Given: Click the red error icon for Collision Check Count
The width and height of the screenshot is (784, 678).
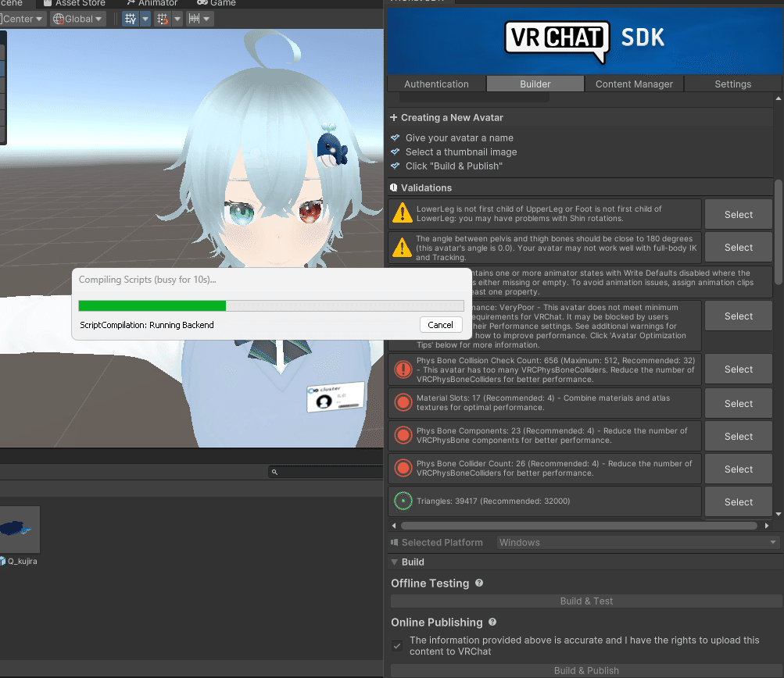Looking at the screenshot, I should tap(403, 369).
